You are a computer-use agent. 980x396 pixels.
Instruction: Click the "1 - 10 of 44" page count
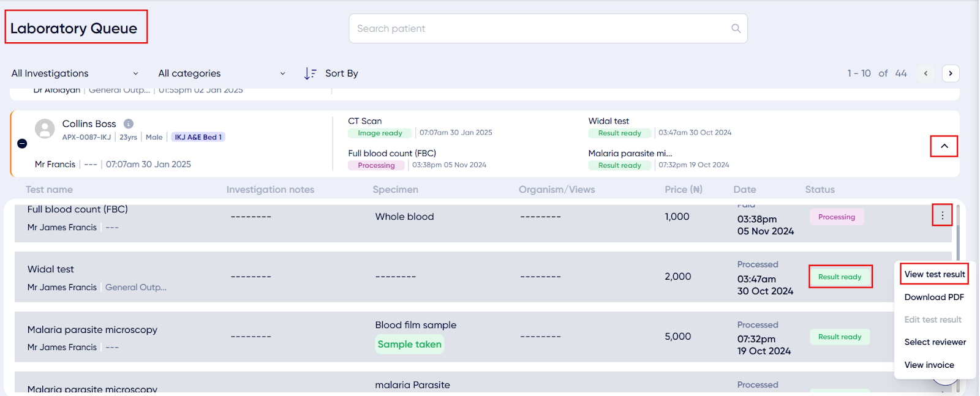(x=877, y=73)
